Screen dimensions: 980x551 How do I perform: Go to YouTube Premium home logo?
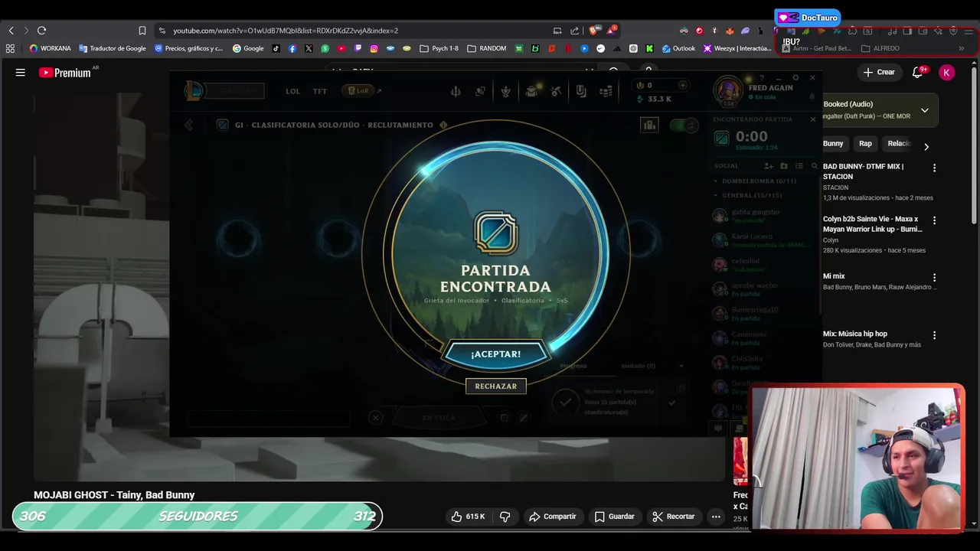click(x=65, y=73)
